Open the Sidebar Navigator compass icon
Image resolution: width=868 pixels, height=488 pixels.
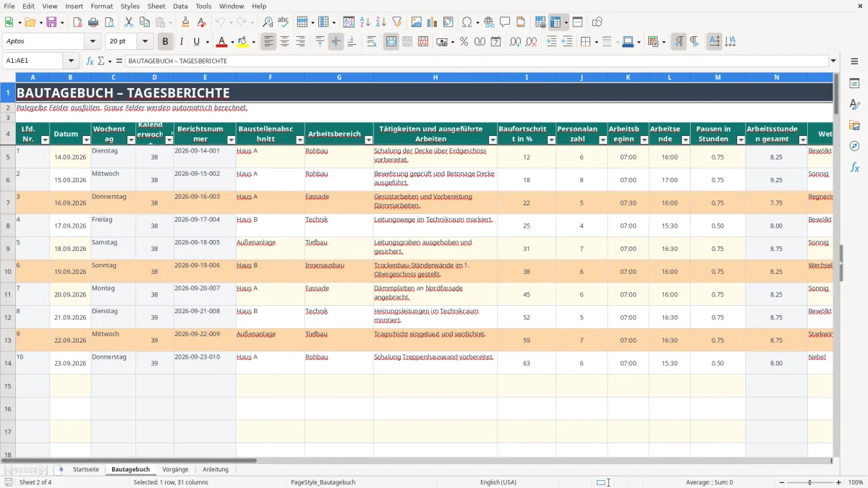854,147
